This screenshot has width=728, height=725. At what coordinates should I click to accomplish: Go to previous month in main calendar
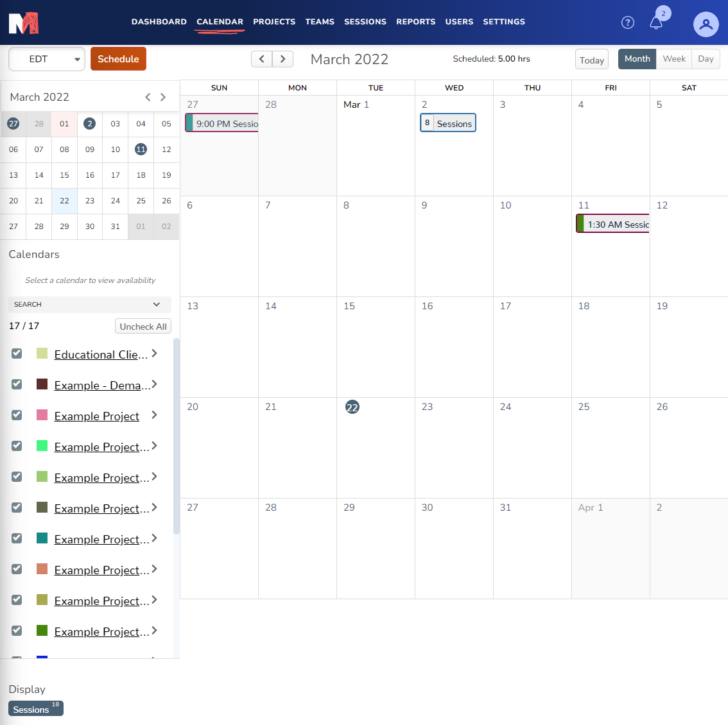[x=261, y=59]
